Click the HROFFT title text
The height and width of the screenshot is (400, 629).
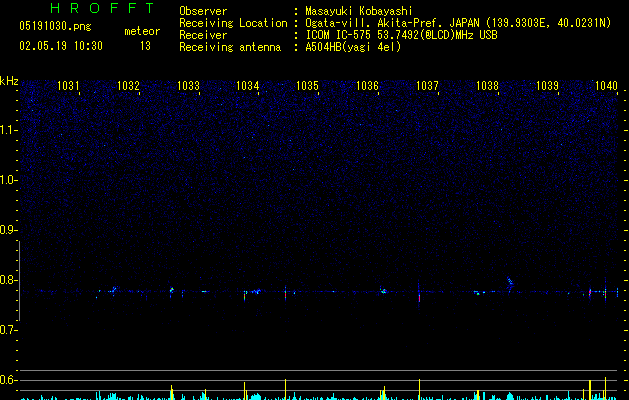coord(102,8)
